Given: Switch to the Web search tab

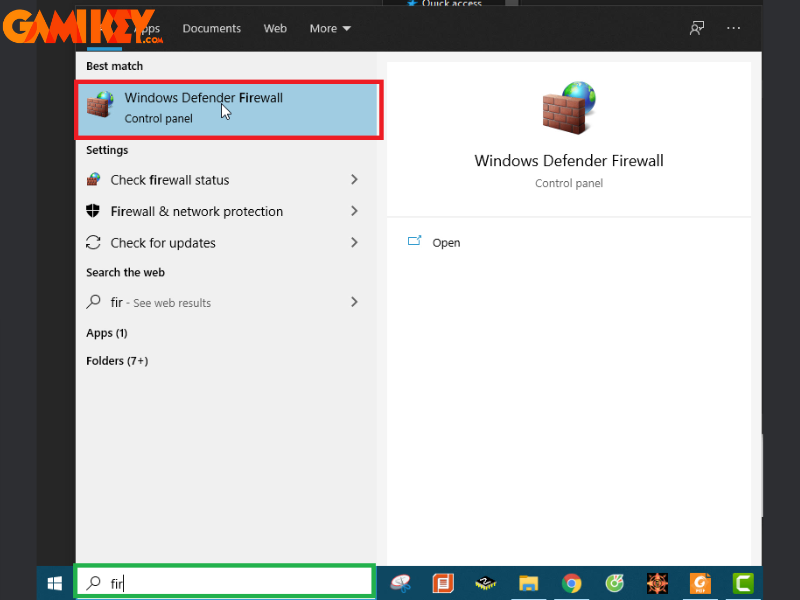Looking at the screenshot, I should click(275, 28).
